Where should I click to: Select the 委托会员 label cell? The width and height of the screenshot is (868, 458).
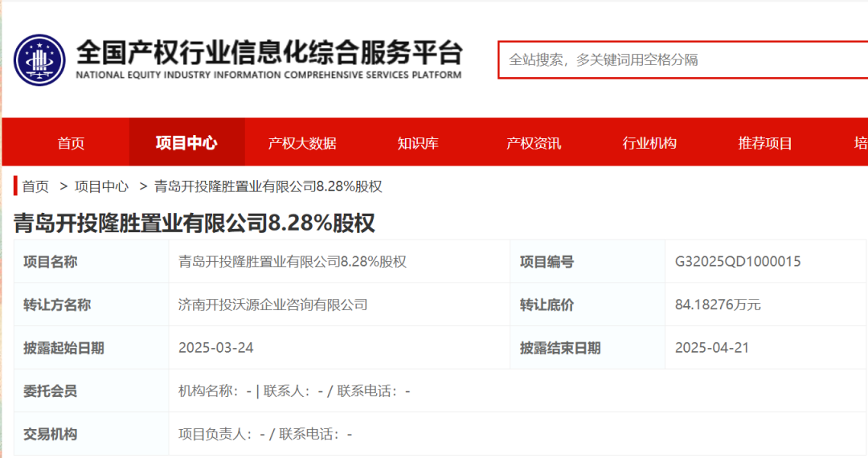pos(92,391)
